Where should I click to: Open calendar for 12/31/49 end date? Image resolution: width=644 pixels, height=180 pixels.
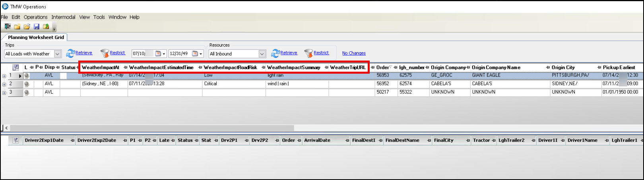[195, 53]
